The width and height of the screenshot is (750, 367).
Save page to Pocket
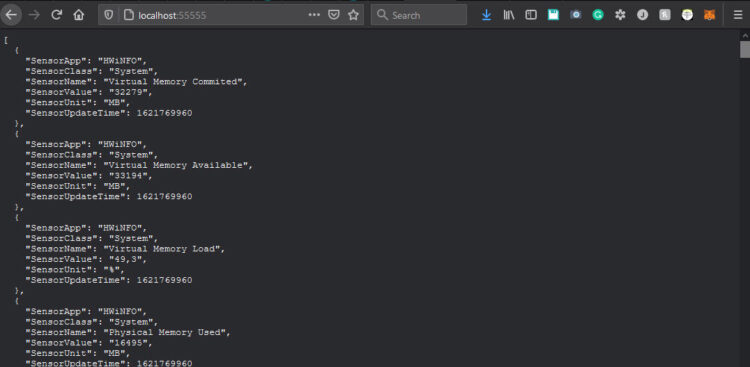click(x=333, y=15)
